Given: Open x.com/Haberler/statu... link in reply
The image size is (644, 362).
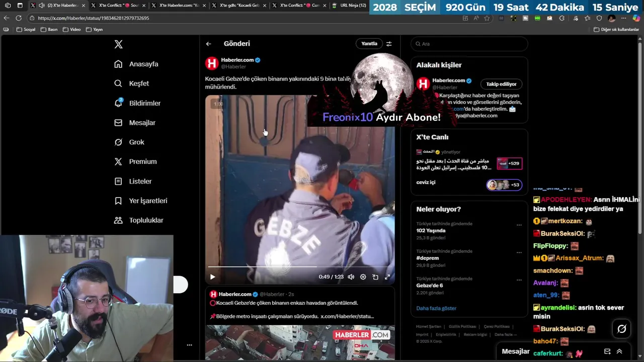Looking at the screenshot, I should (347, 316).
